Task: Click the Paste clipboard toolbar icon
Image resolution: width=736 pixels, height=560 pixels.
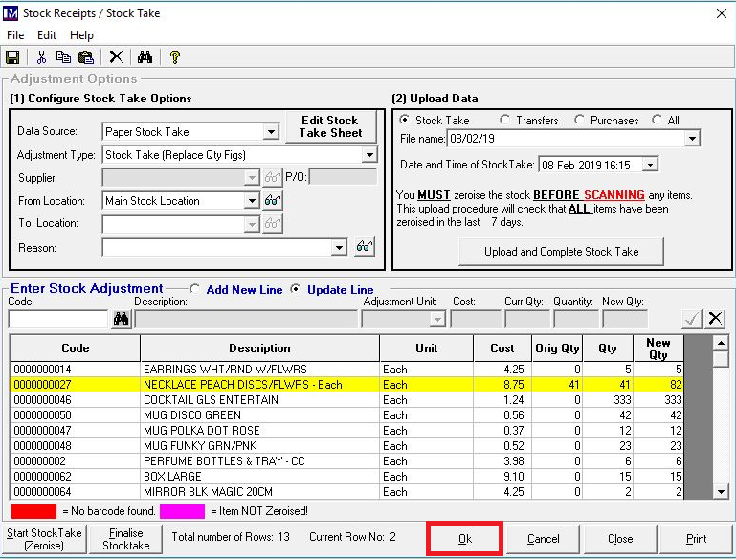Action: tap(85, 57)
